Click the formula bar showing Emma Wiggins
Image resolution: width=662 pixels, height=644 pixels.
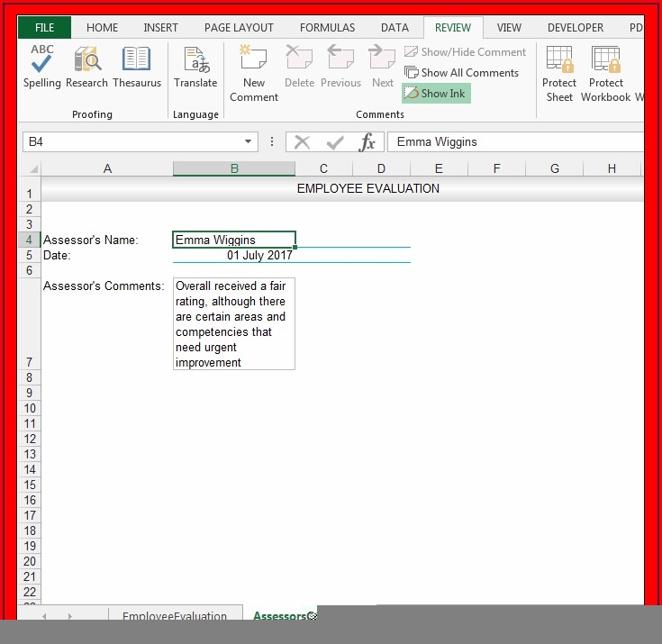513,142
